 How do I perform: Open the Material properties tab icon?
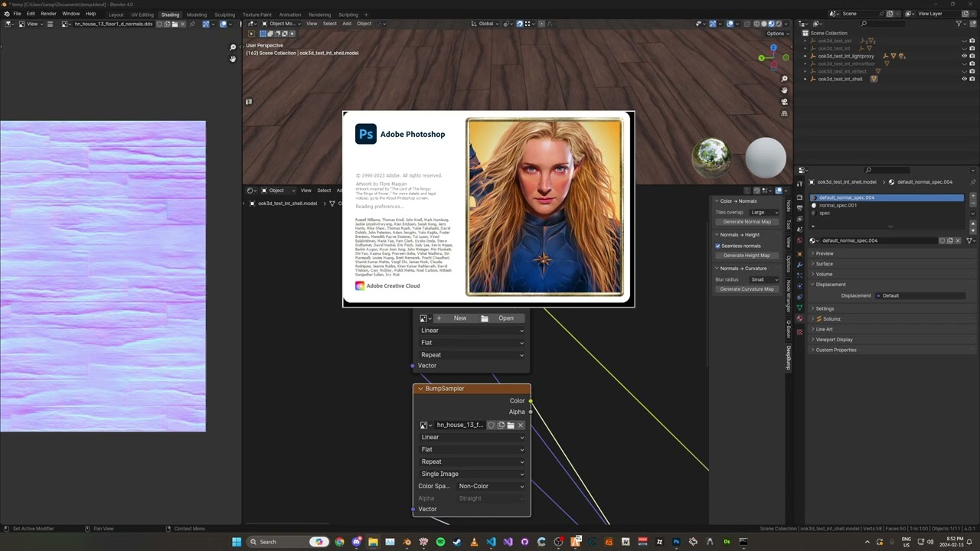pyautogui.click(x=800, y=318)
